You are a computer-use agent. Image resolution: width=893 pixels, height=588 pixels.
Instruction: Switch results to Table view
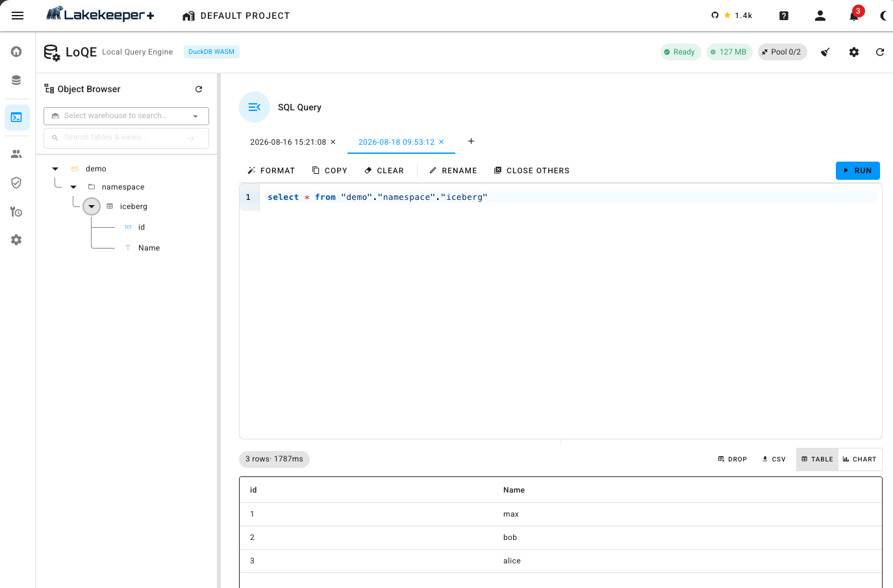pyautogui.click(x=817, y=459)
